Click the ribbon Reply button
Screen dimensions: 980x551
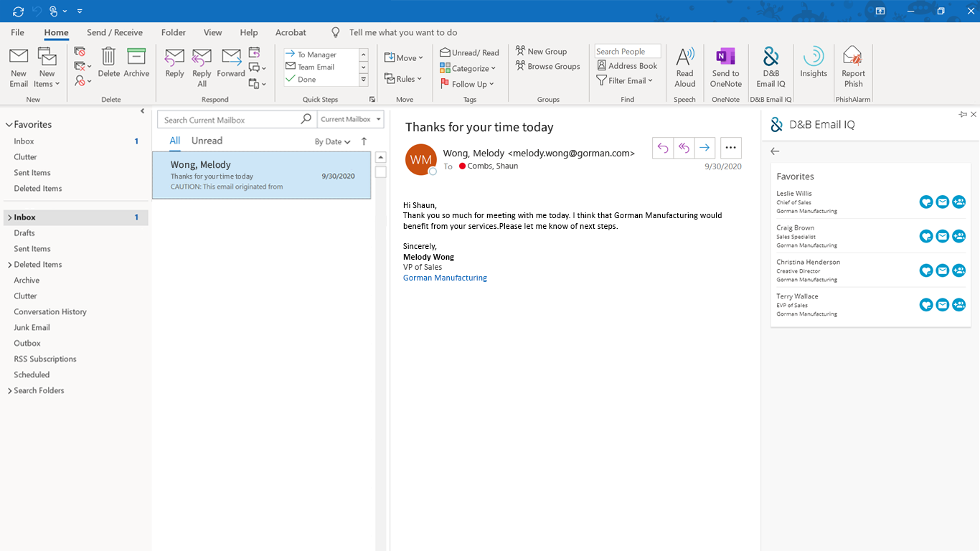pos(175,63)
